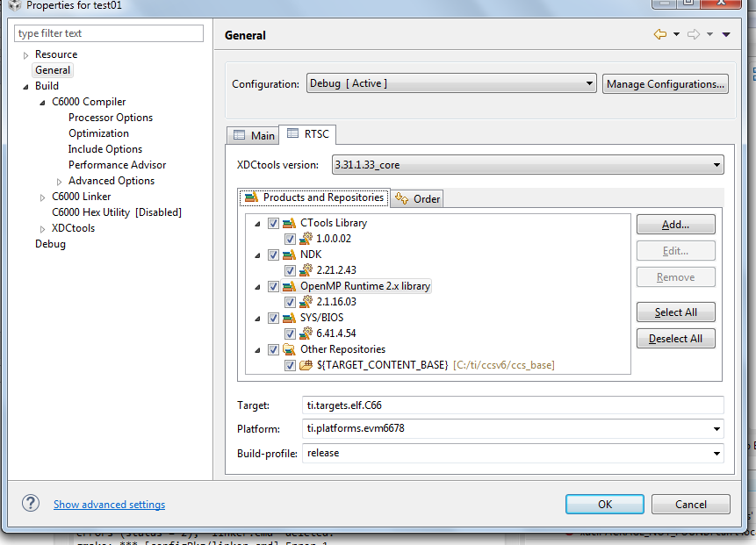
Task: Click the forward navigation arrow icon
Action: (x=694, y=34)
